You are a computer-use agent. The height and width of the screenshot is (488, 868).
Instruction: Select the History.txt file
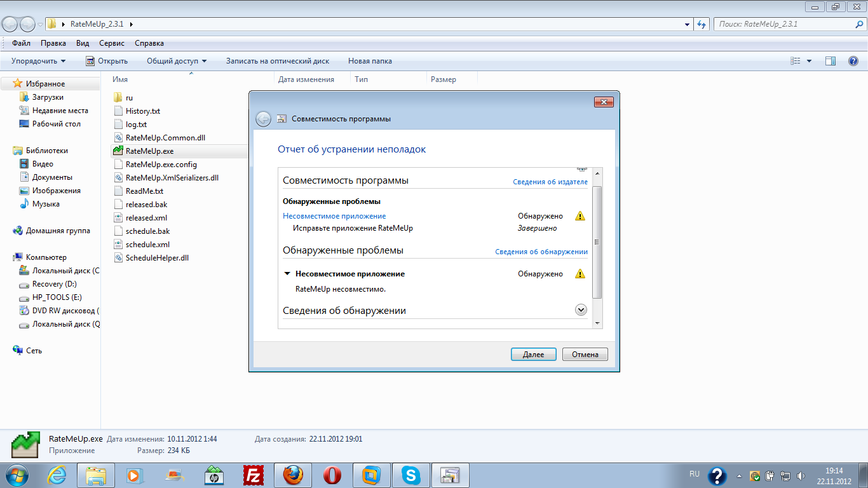click(x=143, y=111)
